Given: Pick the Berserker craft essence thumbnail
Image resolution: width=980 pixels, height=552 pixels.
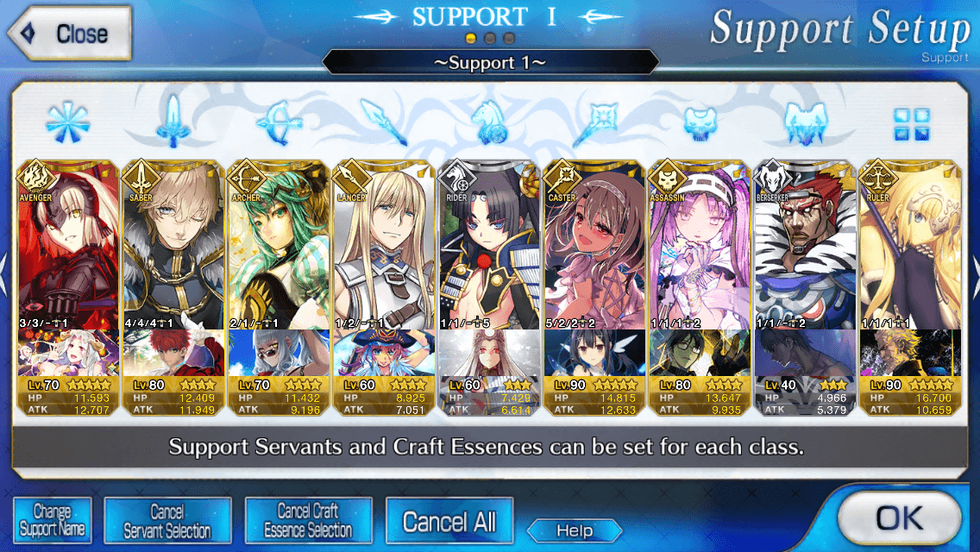Looking at the screenshot, I should (805, 354).
